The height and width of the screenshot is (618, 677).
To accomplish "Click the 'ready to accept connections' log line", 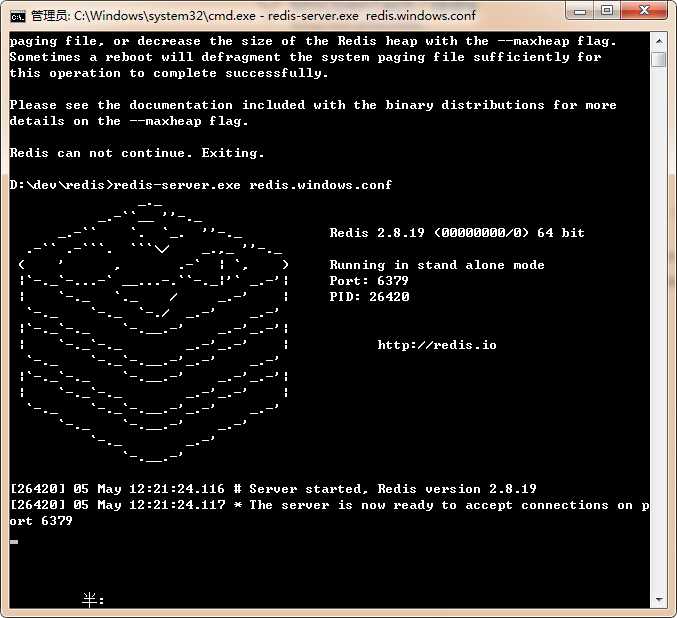I will point(329,505).
